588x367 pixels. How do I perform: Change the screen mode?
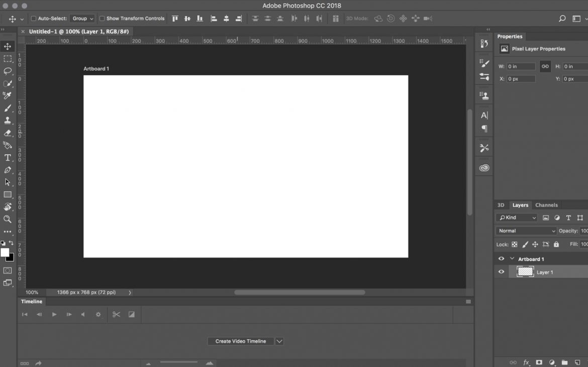click(x=8, y=283)
